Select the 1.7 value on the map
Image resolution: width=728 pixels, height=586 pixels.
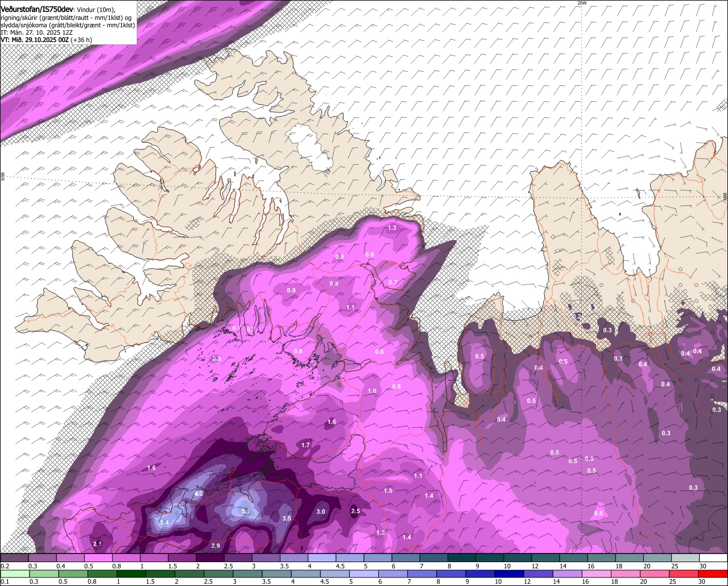coord(305,445)
